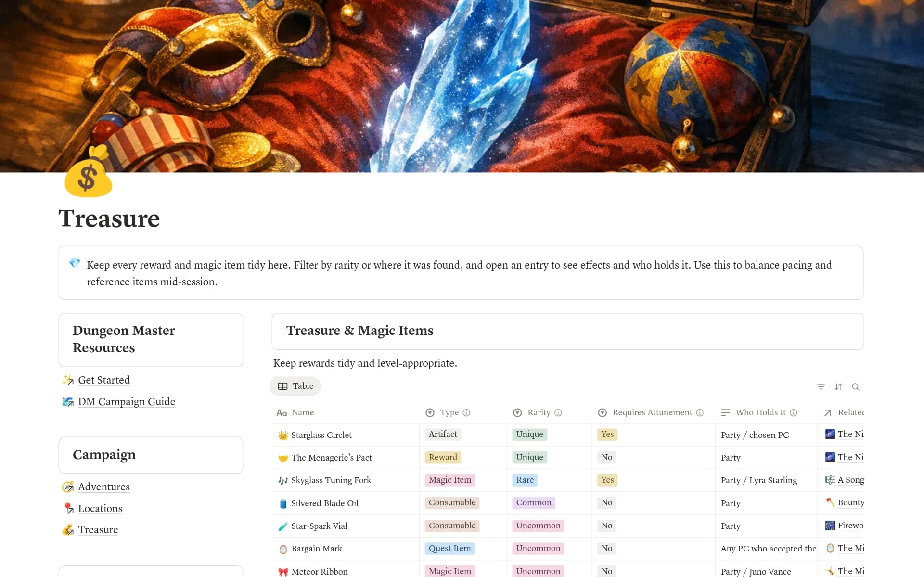This screenshot has width=924, height=577.
Task: Click the info icon next to Who Holds It
Action: (x=794, y=412)
